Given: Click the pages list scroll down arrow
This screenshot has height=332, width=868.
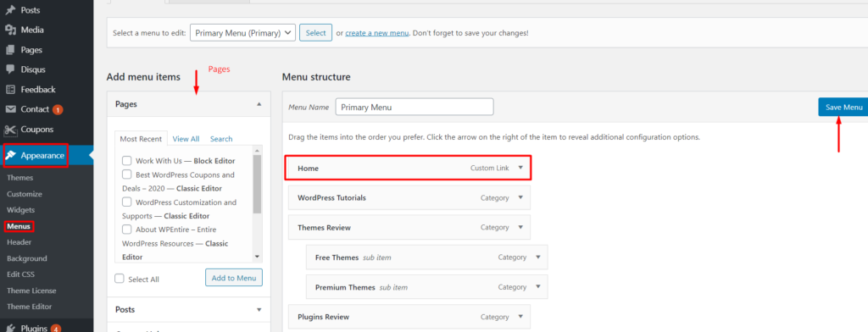Looking at the screenshot, I should pyautogui.click(x=257, y=257).
